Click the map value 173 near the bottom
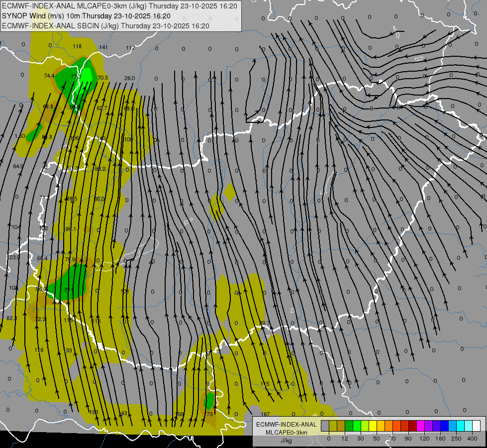 click(208, 414)
